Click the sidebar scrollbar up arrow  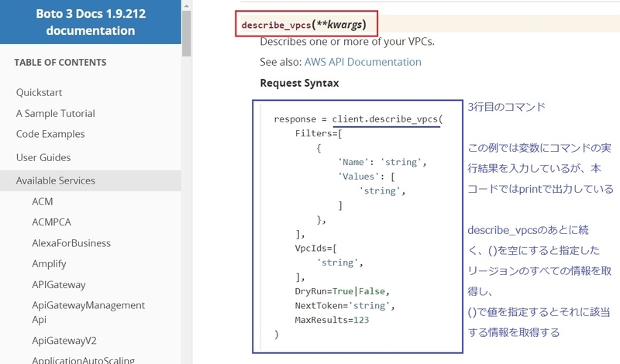coord(187,5)
